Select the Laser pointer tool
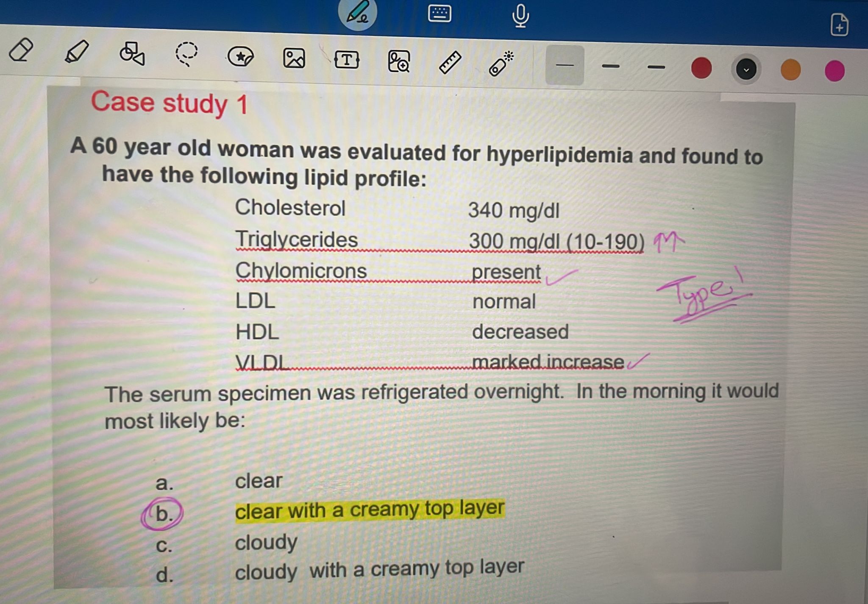 [501, 64]
